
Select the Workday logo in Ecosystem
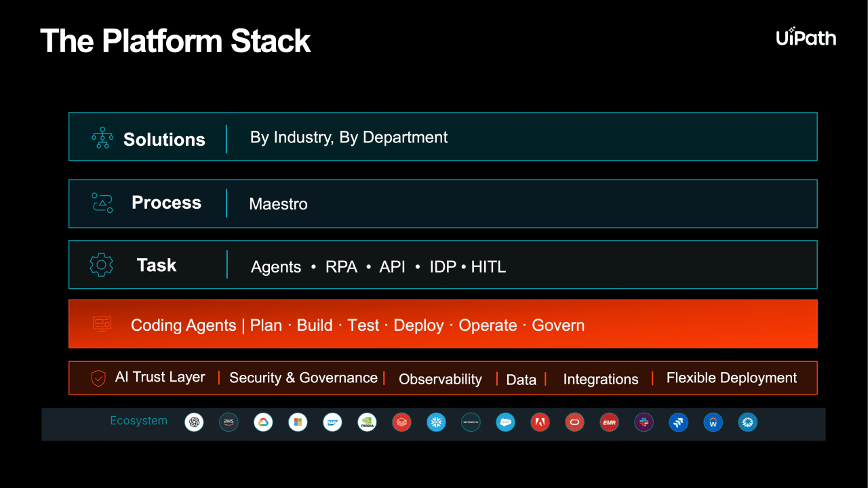point(713,422)
